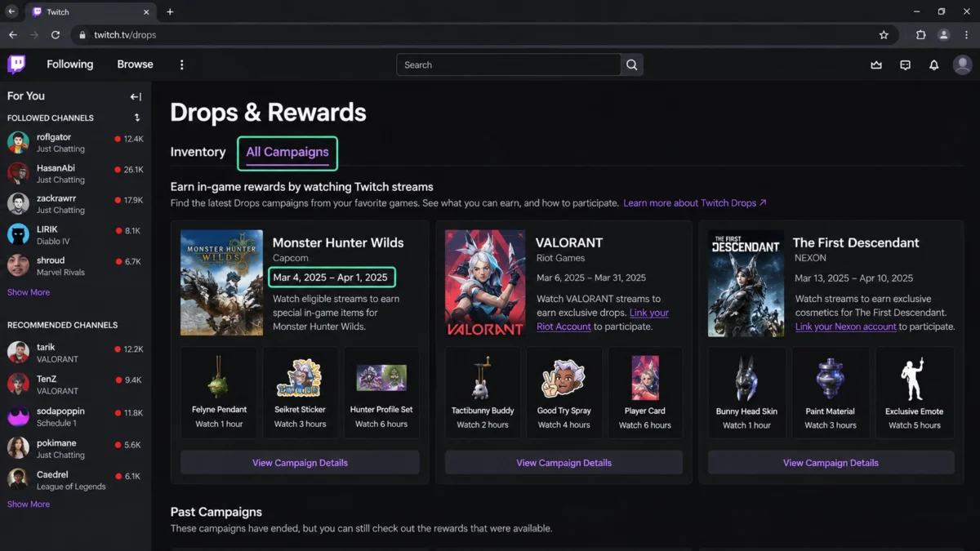The height and width of the screenshot is (551, 980).
Task: Open the user profile avatar menu
Action: (963, 64)
